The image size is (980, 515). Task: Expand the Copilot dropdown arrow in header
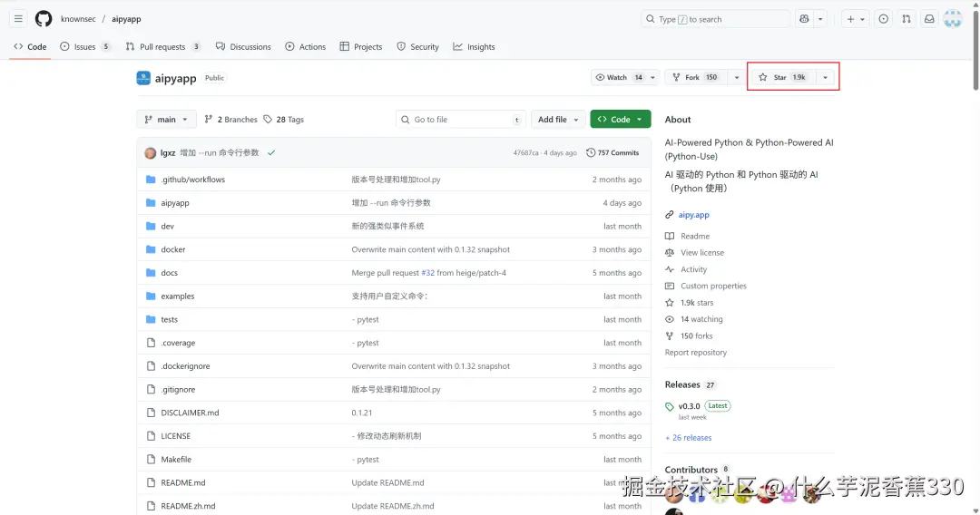(820, 19)
